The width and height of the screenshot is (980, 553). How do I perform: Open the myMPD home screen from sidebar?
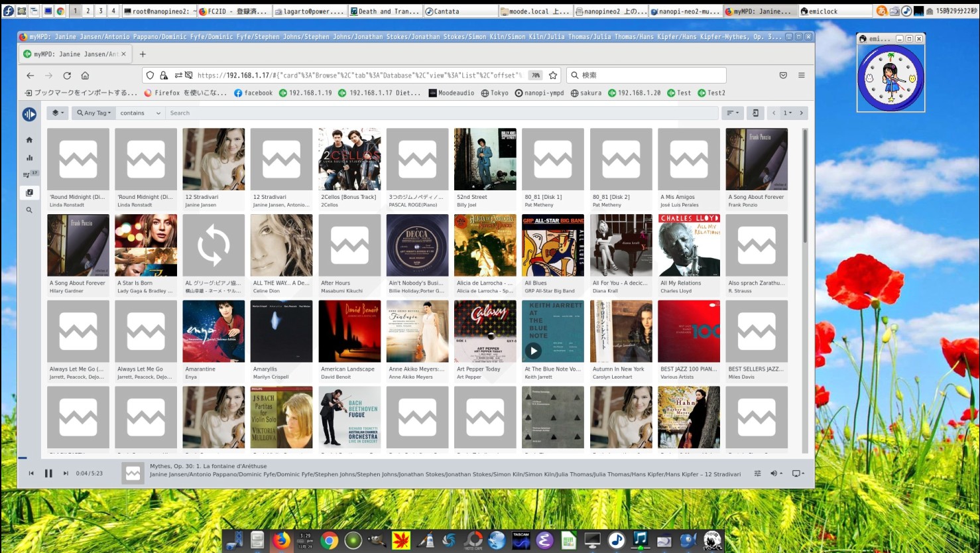tap(29, 140)
